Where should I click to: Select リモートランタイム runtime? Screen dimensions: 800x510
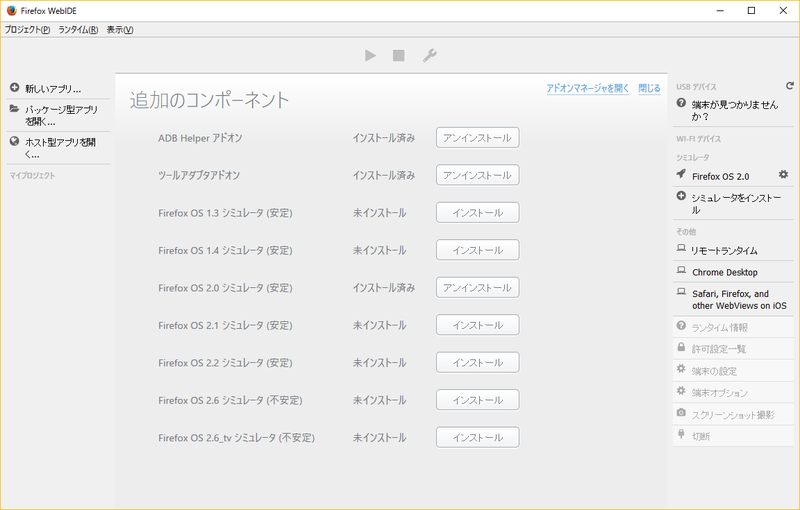[x=734, y=250]
